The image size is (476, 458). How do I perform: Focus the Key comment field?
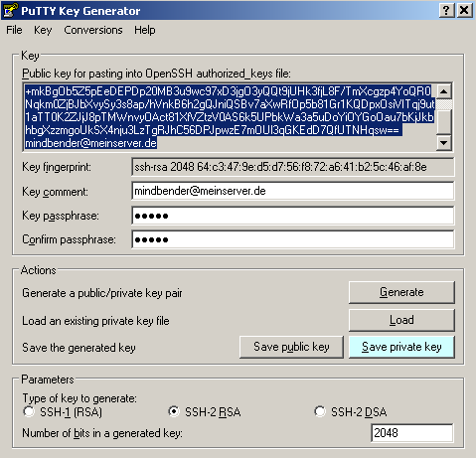tap(293, 191)
